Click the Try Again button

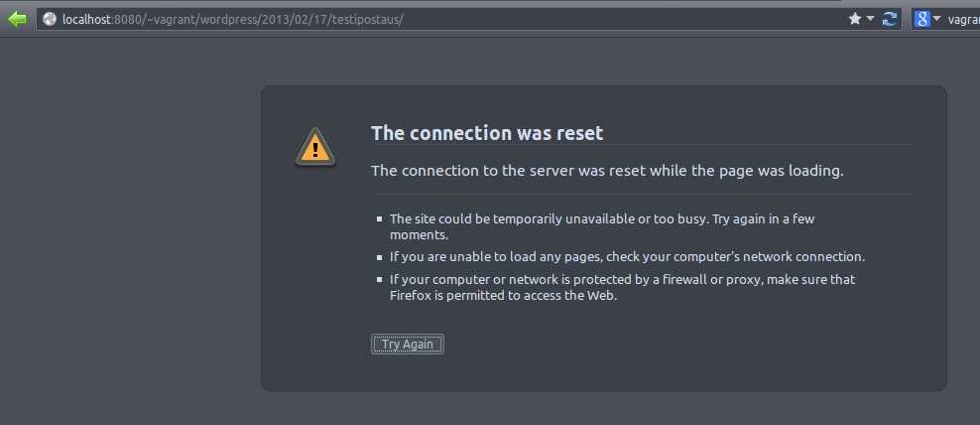click(x=408, y=345)
